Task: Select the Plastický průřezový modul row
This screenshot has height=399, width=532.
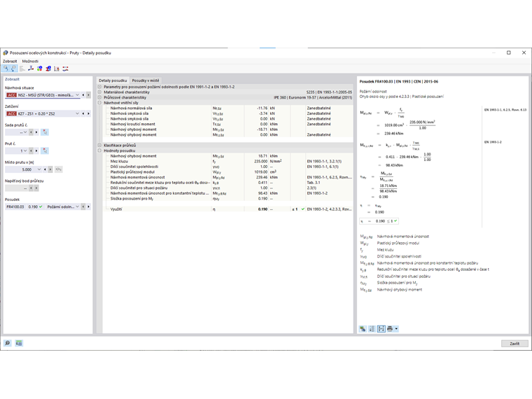Action: pos(227,172)
